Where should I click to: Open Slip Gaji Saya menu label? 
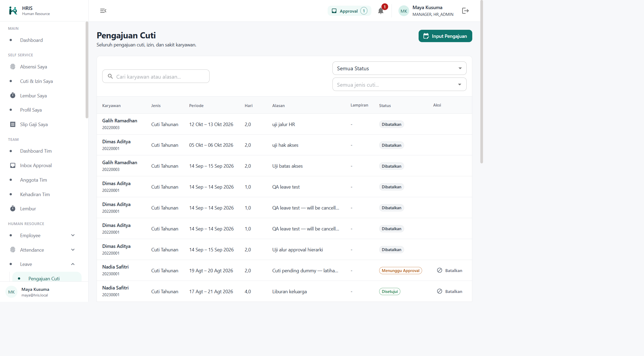click(34, 124)
